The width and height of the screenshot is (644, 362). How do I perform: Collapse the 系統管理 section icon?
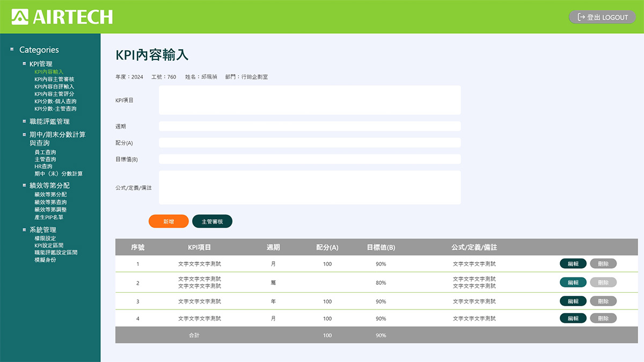tap(24, 230)
